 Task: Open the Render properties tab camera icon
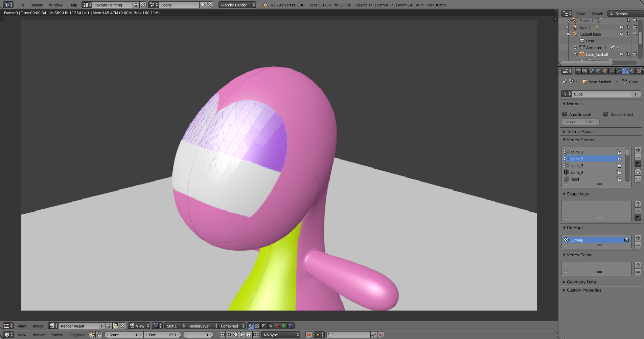[578, 71]
